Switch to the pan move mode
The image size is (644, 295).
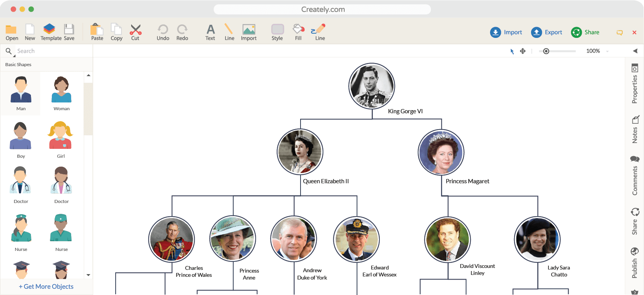[x=523, y=51]
